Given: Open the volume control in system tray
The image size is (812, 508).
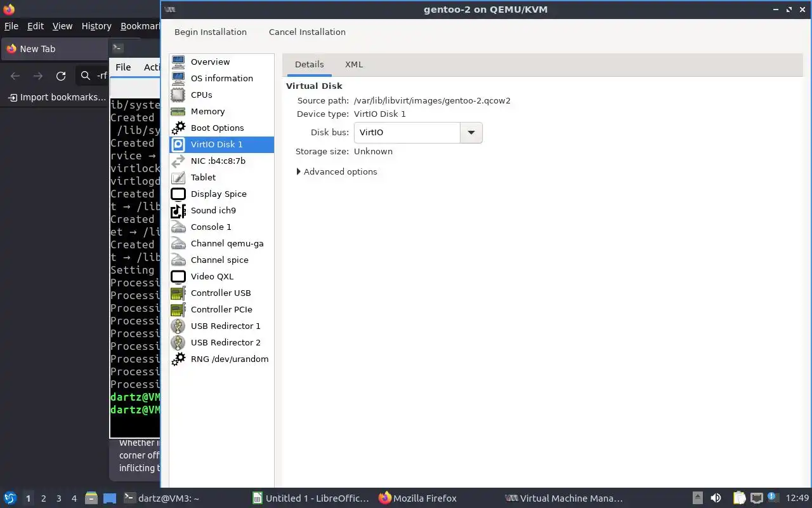Looking at the screenshot, I should (x=716, y=498).
